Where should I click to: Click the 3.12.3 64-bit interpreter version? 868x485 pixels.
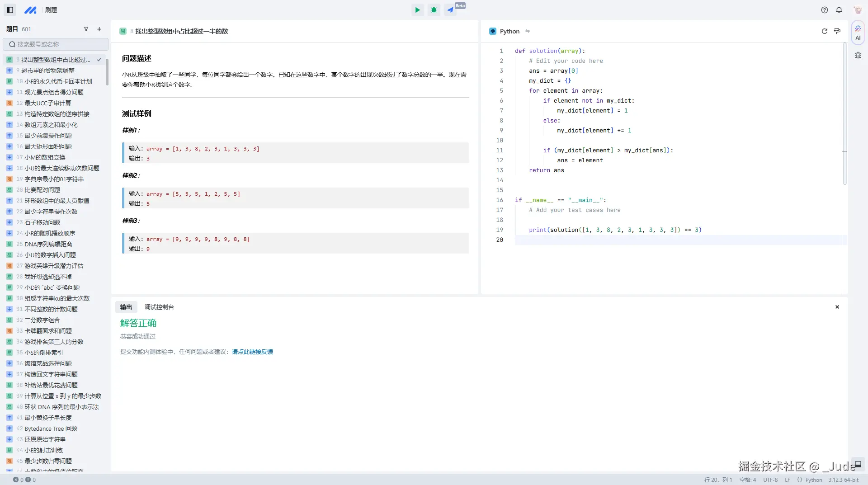click(x=843, y=480)
